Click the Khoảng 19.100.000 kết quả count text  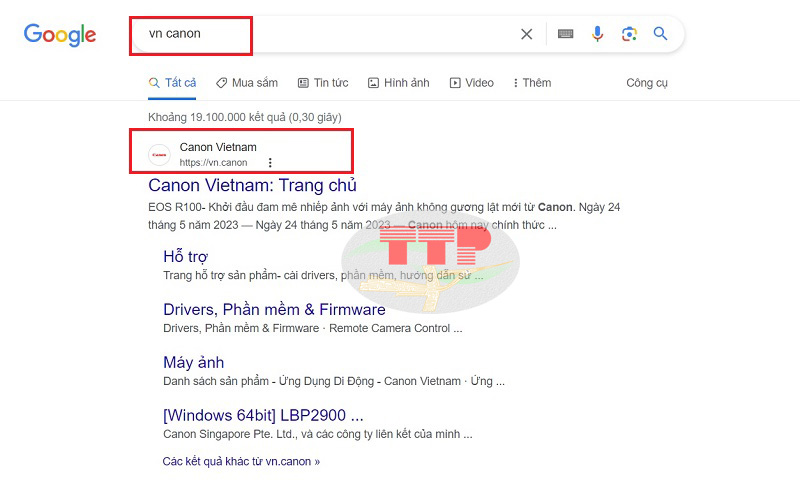pyautogui.click(x=245, y=117)
